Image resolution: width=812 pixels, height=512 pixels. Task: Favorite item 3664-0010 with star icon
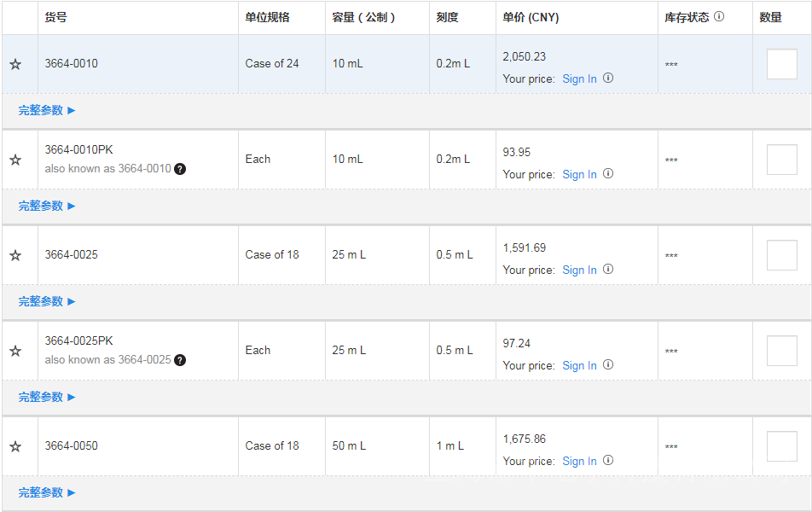point(15,65)
